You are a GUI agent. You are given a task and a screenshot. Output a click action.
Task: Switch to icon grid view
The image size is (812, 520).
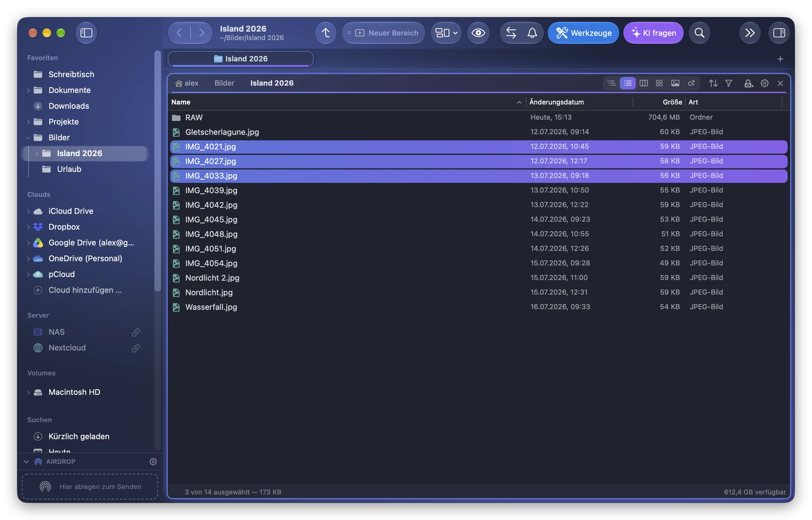click(x=659, y=83)
